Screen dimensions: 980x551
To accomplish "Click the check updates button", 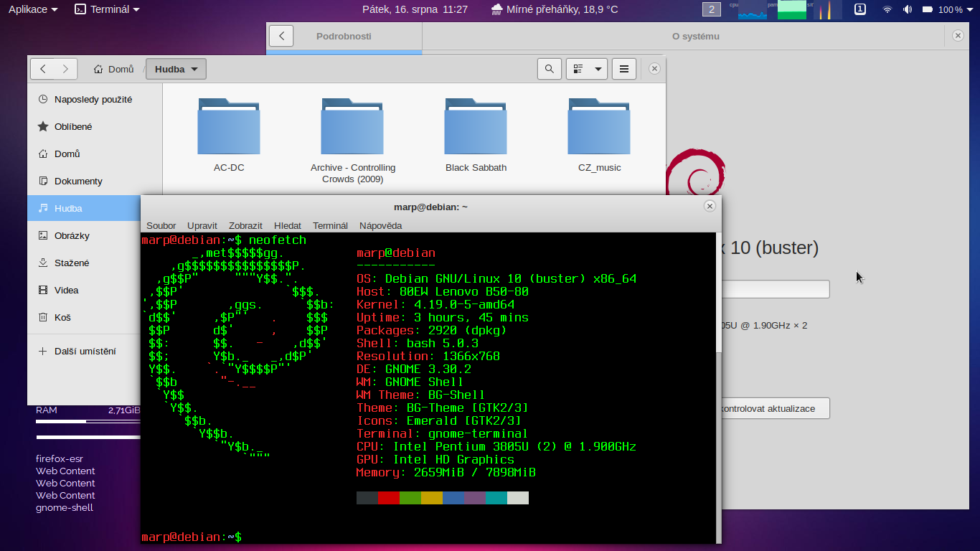I will point(775,408).
